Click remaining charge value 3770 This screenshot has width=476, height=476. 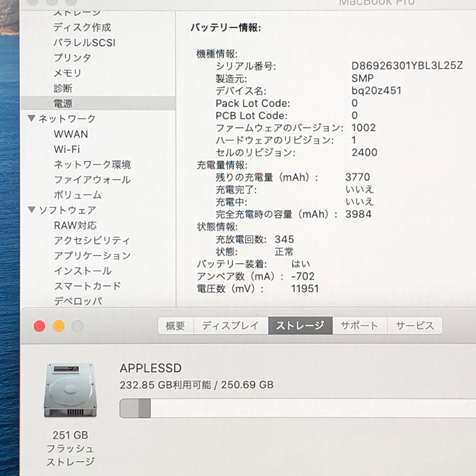[357, 177]
